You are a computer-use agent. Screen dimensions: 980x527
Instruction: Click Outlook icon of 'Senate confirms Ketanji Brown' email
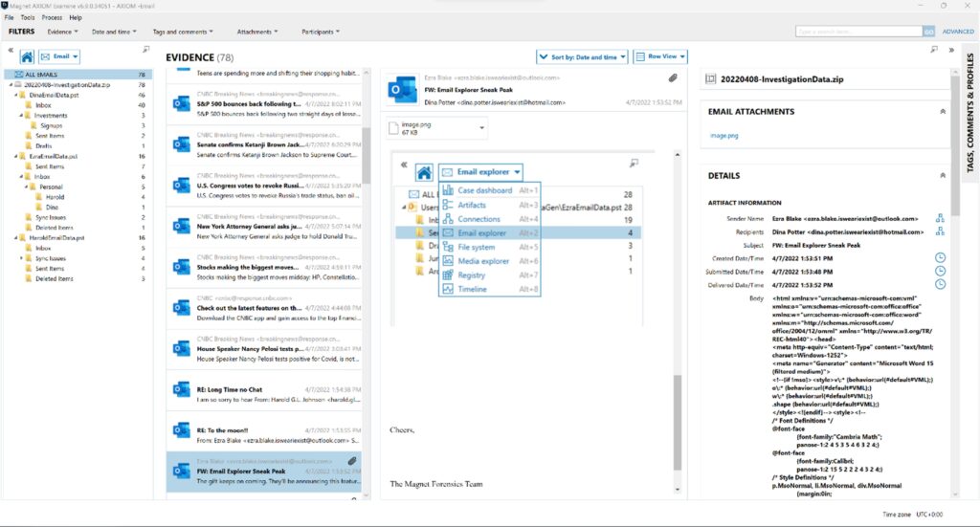click(x=181, y=144)
